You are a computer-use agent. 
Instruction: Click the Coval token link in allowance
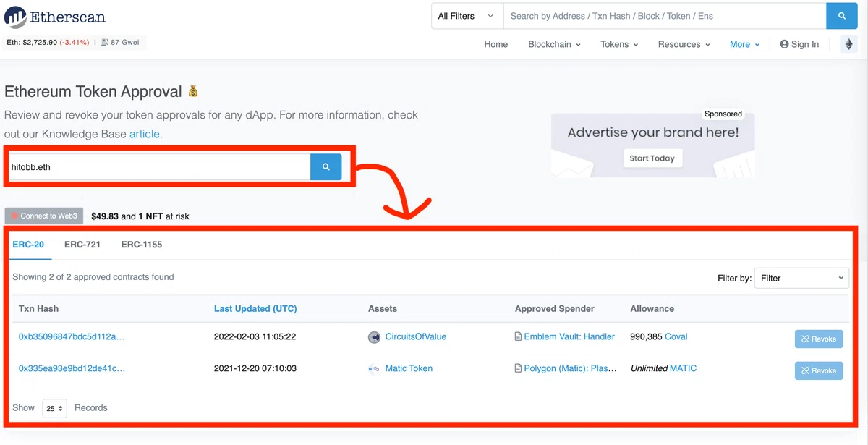[x=676, y=336]
